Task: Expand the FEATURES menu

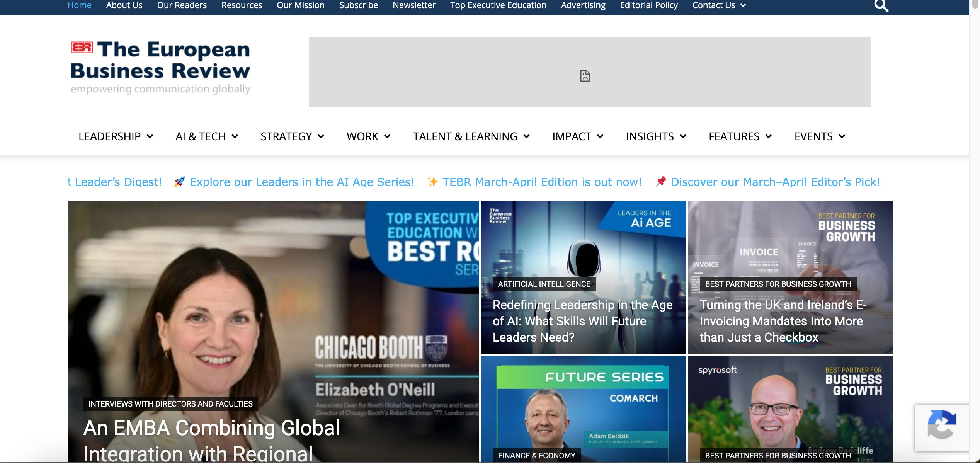Action: click(x=740, y=136)
